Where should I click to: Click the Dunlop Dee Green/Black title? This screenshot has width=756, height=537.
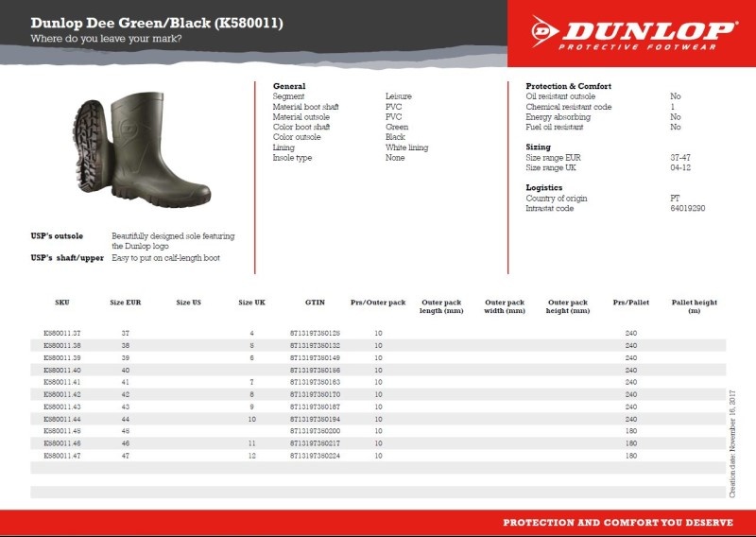click(x=156, y=22)
